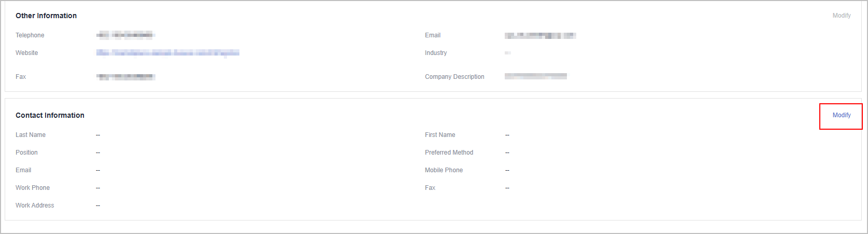This screenshot has width=868, height=234.
Task: Click the Preferred Method field value
Action: (507, 153)
